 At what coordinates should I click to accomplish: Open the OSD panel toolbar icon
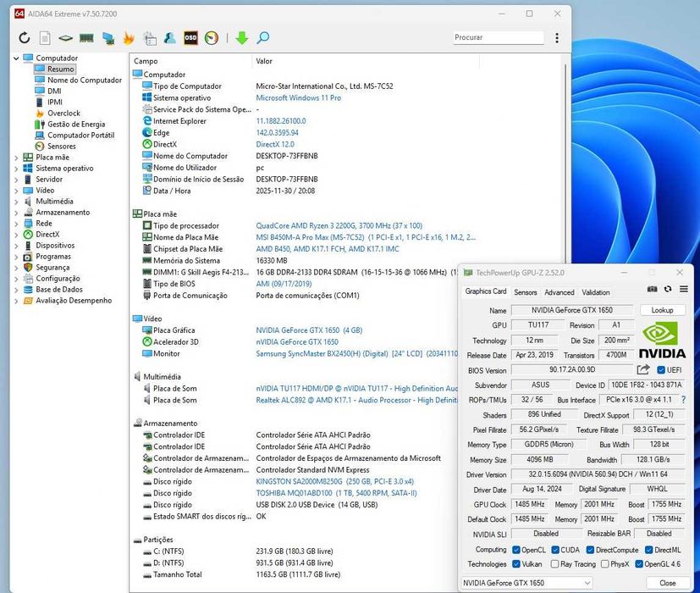tap(190, 38)
